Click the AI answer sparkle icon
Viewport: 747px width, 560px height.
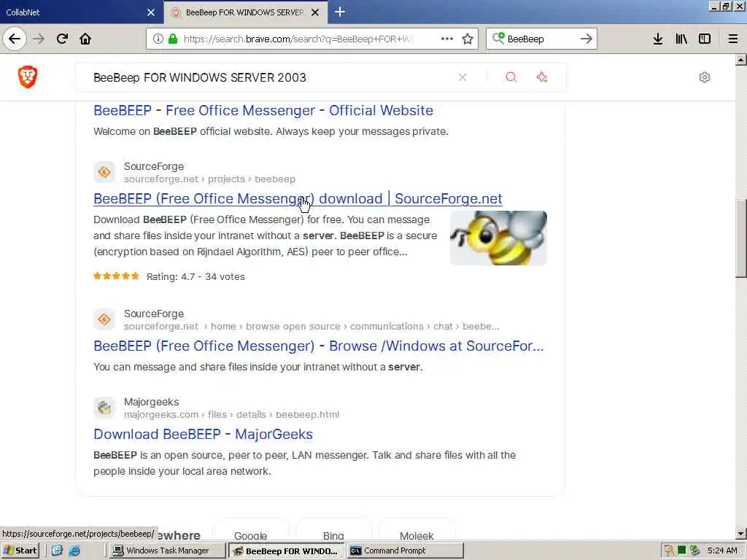tap(542, 77)
